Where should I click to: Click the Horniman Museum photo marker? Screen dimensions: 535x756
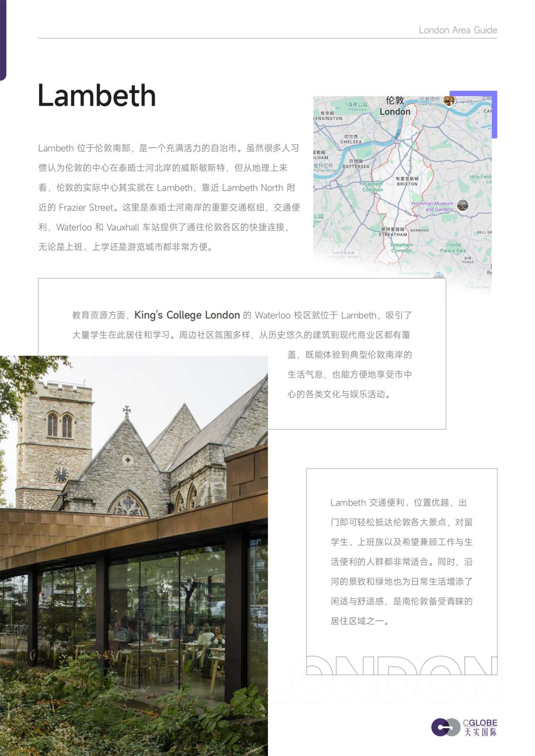tap(463, 205)
